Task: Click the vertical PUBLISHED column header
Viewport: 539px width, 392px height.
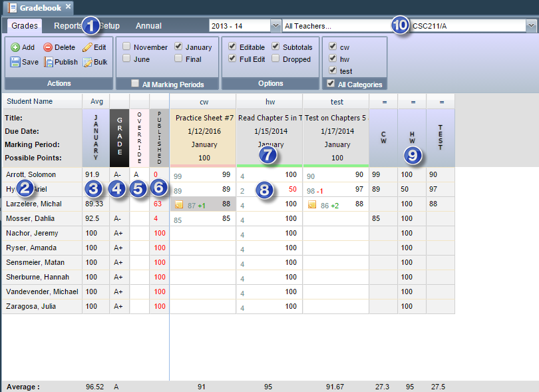Action: click(159, 138)
